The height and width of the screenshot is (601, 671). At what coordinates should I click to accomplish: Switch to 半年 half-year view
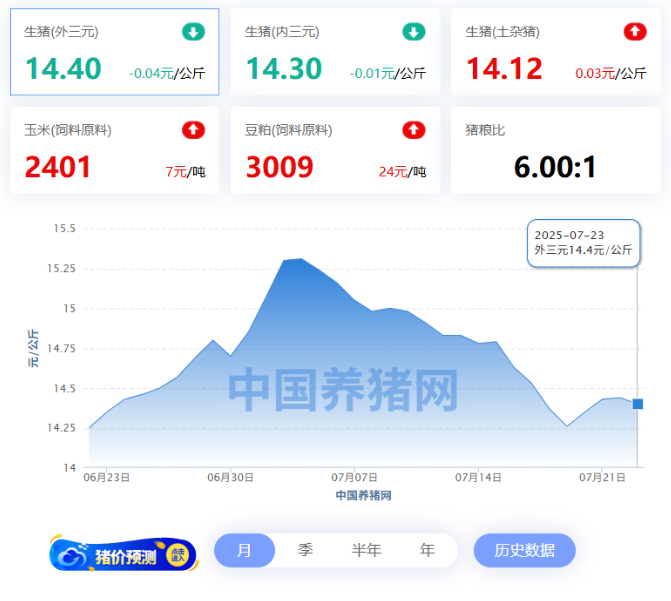pos(366,550)
